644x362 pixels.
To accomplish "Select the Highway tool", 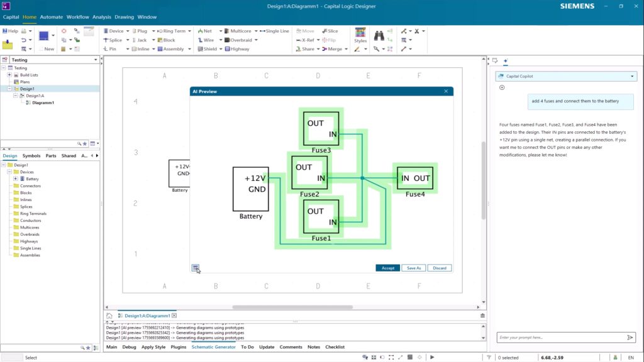I will (237, 49).
